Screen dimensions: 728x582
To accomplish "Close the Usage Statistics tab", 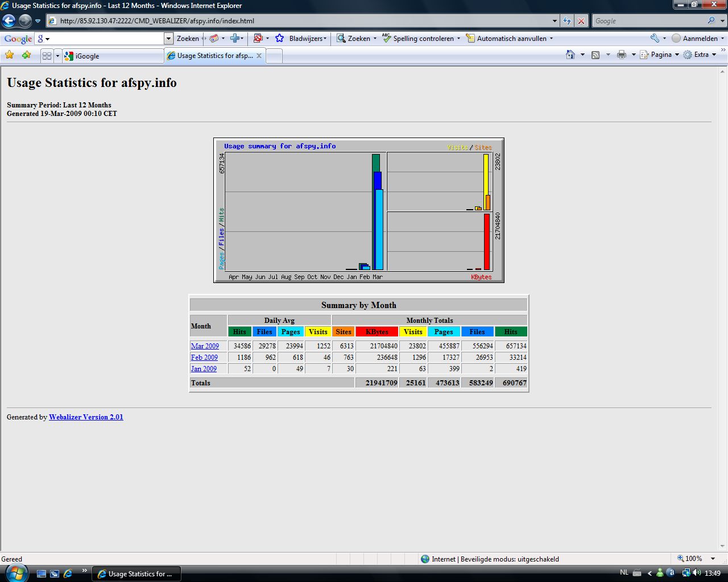I will 259,56.
